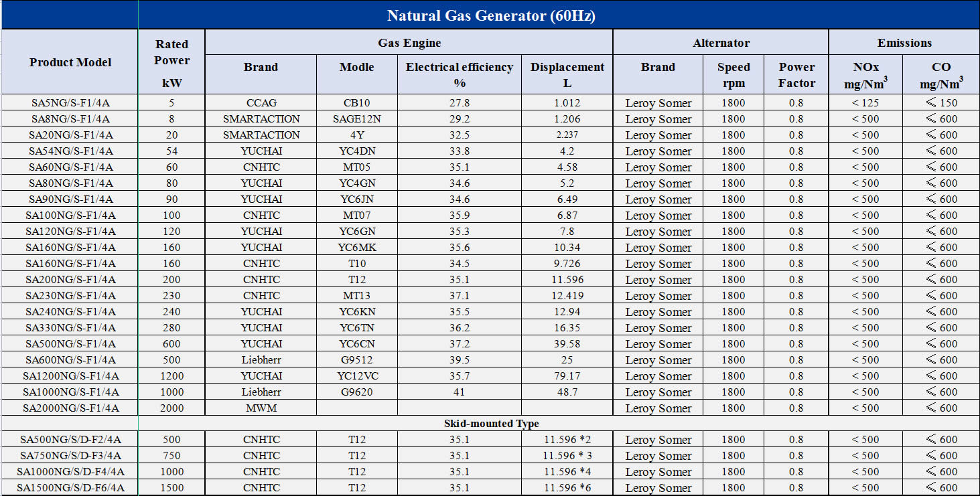The image size is (980, 496).
Task: Click the CCAG engine brand cell
Action: (x=261, y=103)
